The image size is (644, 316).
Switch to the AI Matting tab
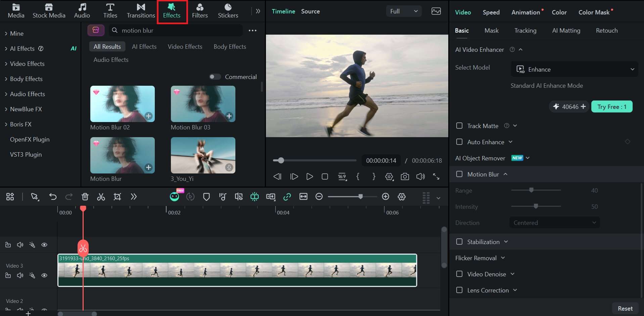566,31
